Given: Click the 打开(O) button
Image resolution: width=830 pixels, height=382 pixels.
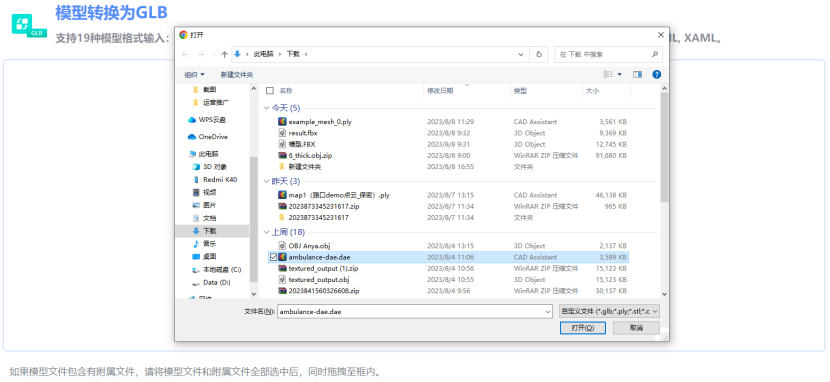Looking at the screenshot, I should [582, 328].
